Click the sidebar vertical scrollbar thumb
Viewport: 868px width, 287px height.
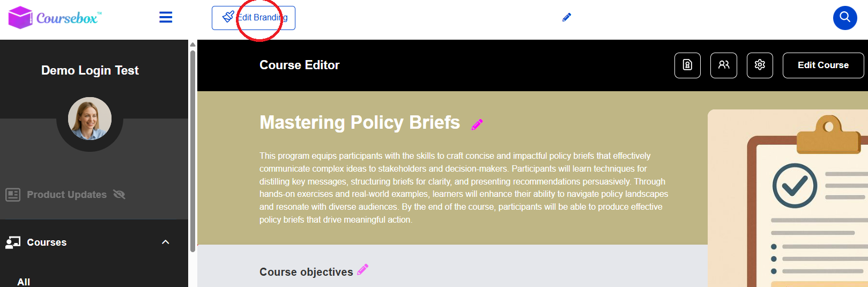tap(192, 150)
